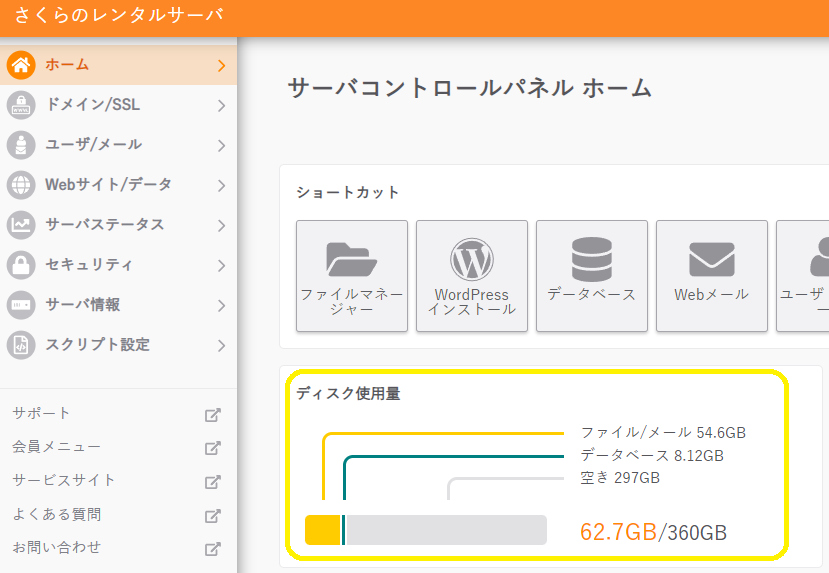Expand the ホーム menu chevron
829x573 pixels.
pyautogui.click(x=222, y=66)
